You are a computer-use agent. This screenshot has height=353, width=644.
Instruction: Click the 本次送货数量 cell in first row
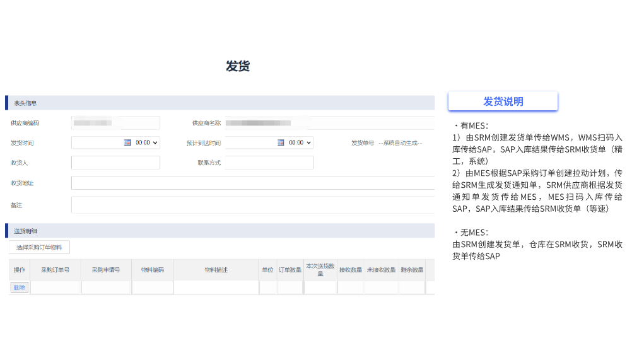click(x=320, y=287)
